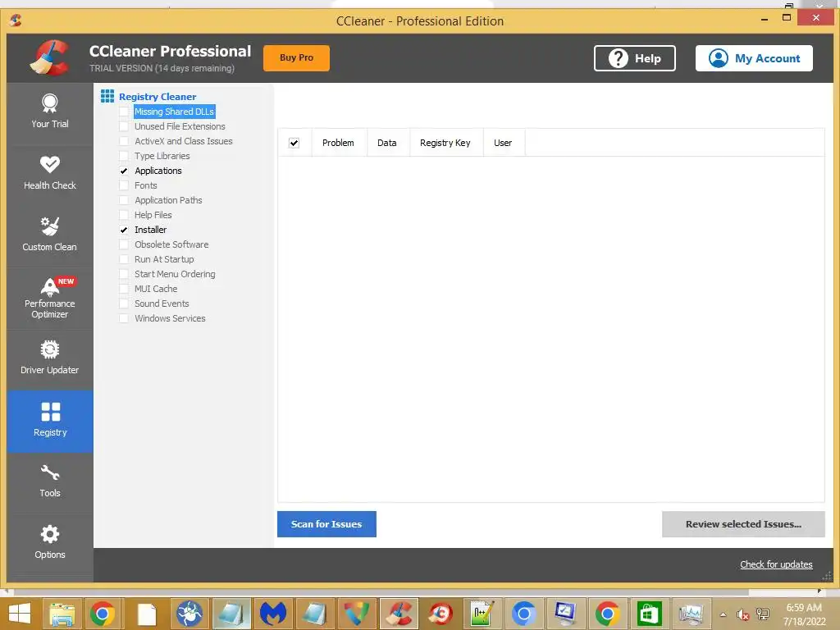Enable Windows Services checkbox

pyautogui.click(x=124, y=318)
